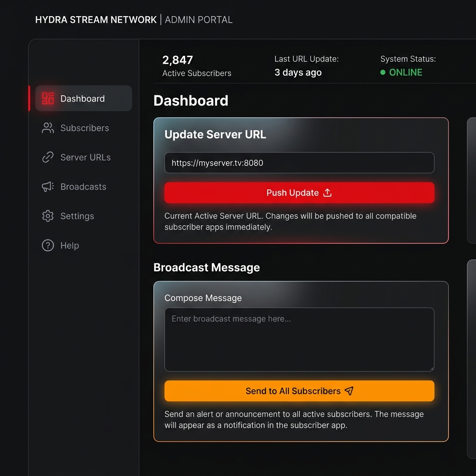Viewport: 476px width, 476px height.
Task: Click the HYDRA STREAM NETWORK logo
Action: pyautogui.click(x=95, y=20)
